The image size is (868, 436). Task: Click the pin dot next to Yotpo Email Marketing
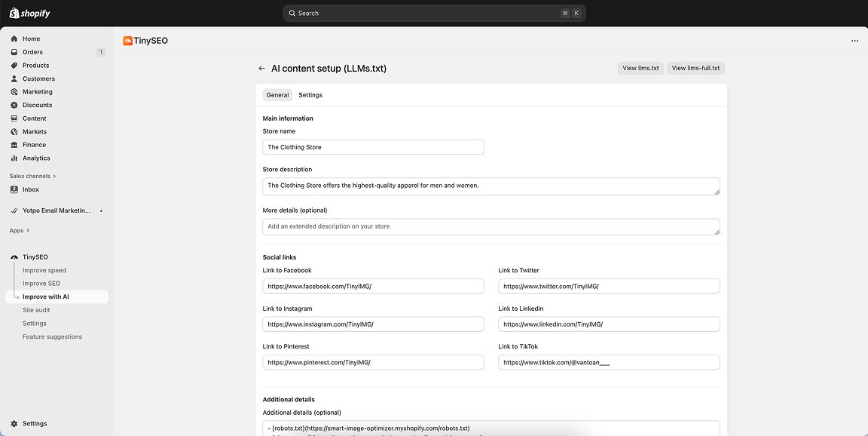[101, 211]
